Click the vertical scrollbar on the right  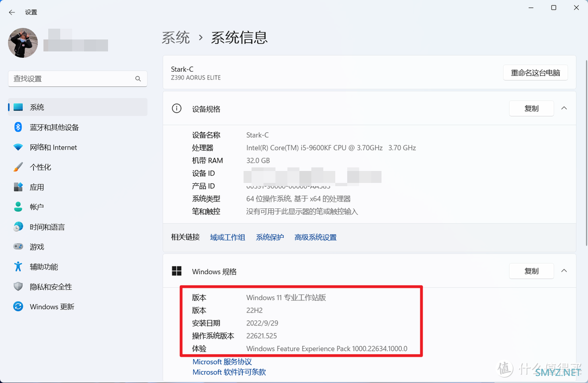[x=586, y=153]
